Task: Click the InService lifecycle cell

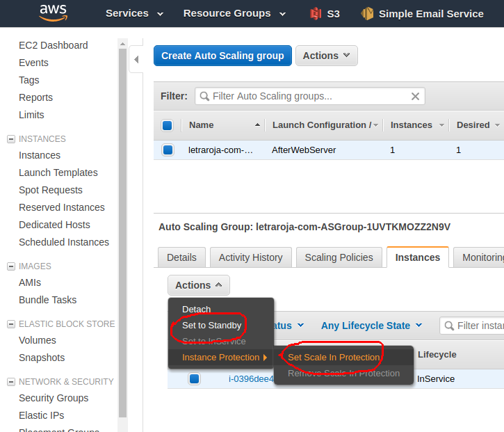Action: [x=436, y=379]
